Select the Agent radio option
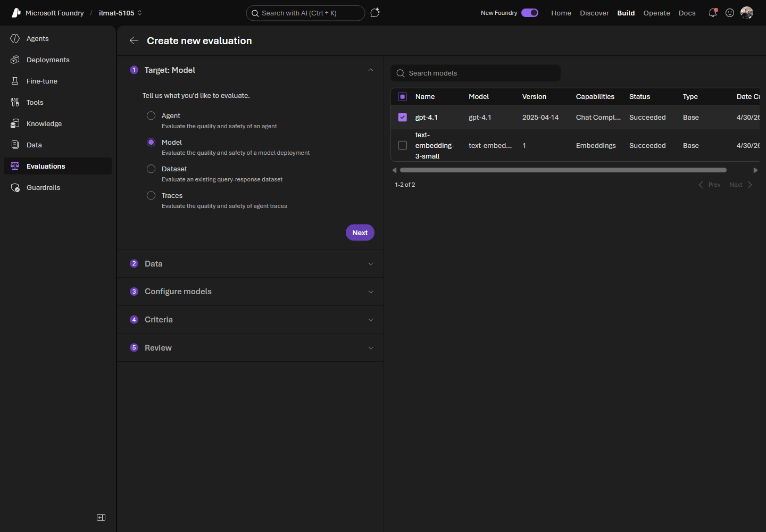 pyautogui.click(x=151, y=115)
